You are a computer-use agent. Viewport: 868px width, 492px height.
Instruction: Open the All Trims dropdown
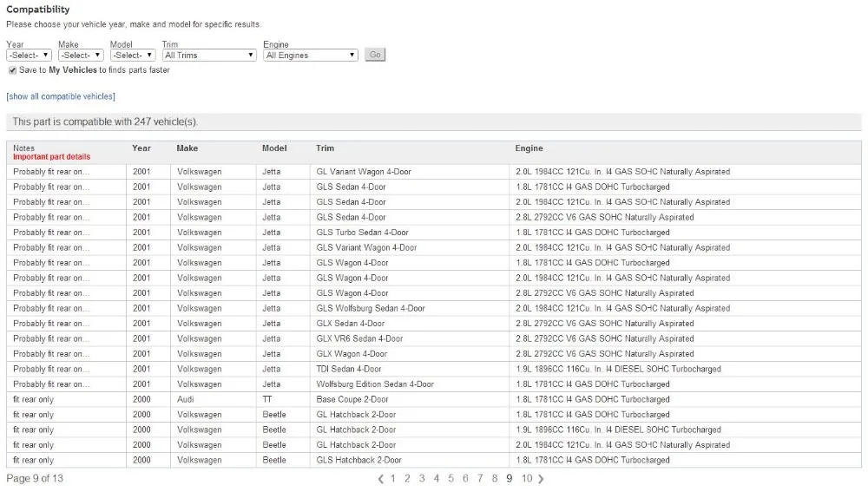[x=209, y=56]
